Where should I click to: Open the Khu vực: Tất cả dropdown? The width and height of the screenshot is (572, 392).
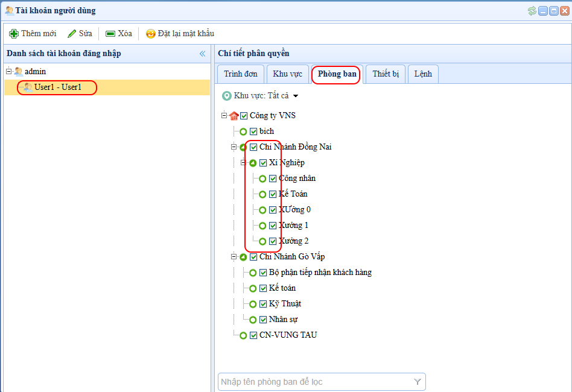[x=296, y=96]
